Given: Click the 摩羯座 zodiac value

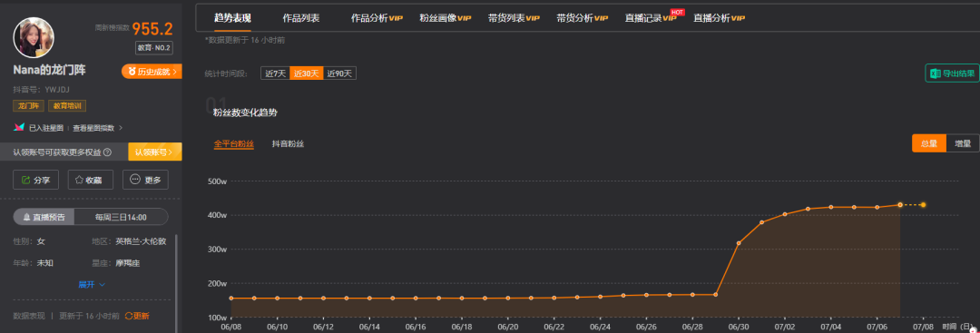Looking at the screenshot, I should coord(128,263).
